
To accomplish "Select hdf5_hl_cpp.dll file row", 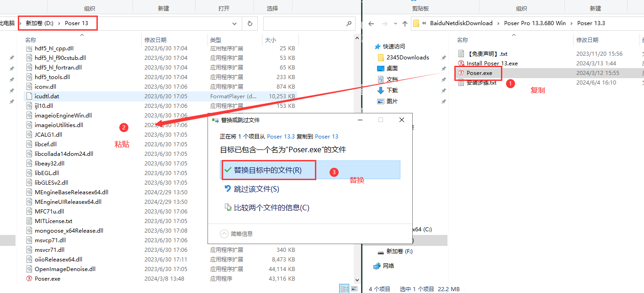I will click(160, 48).
